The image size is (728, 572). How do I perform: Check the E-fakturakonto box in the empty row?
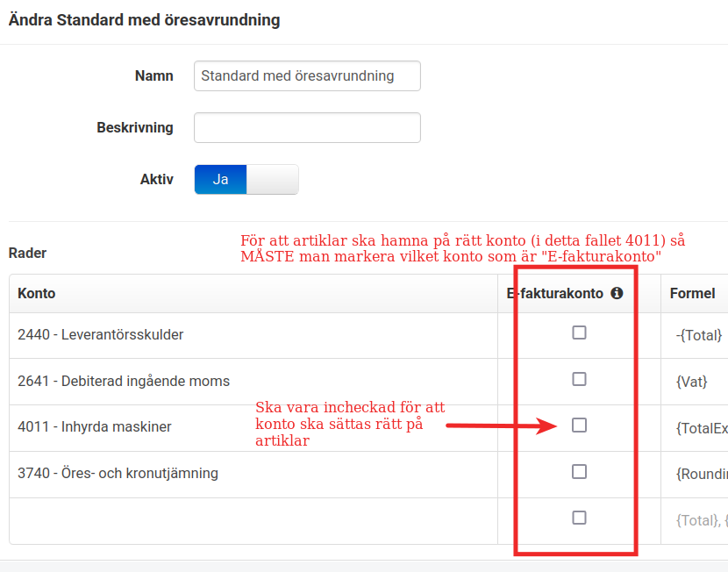coord(579,518)
